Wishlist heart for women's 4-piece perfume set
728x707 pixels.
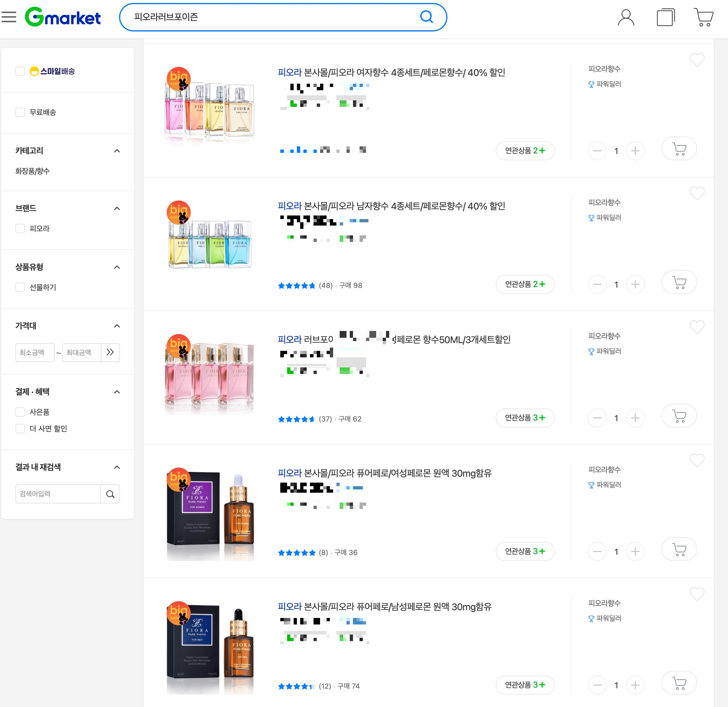click(x=697, y=59)
